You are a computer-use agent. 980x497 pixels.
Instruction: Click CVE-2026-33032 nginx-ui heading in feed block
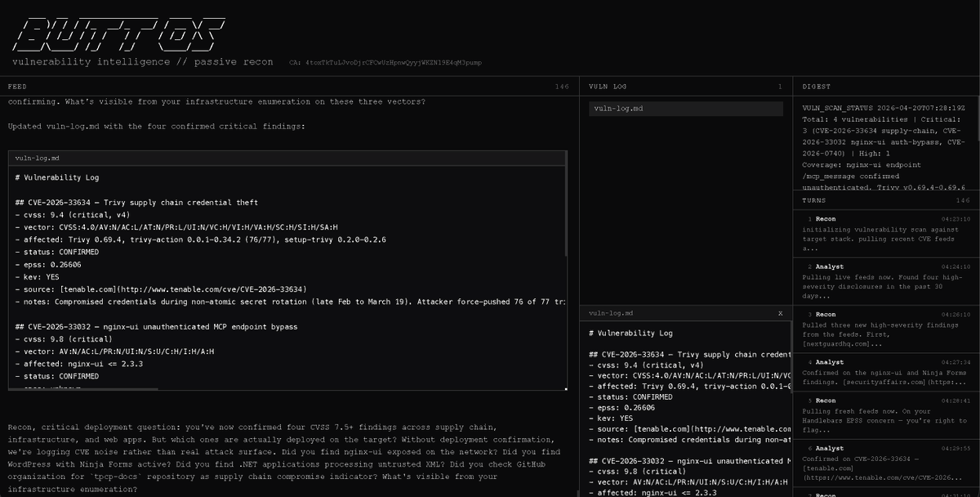click(156, 326)
